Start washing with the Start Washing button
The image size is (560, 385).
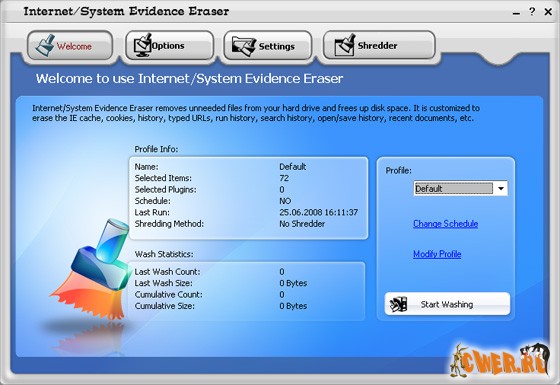(447, 304)
